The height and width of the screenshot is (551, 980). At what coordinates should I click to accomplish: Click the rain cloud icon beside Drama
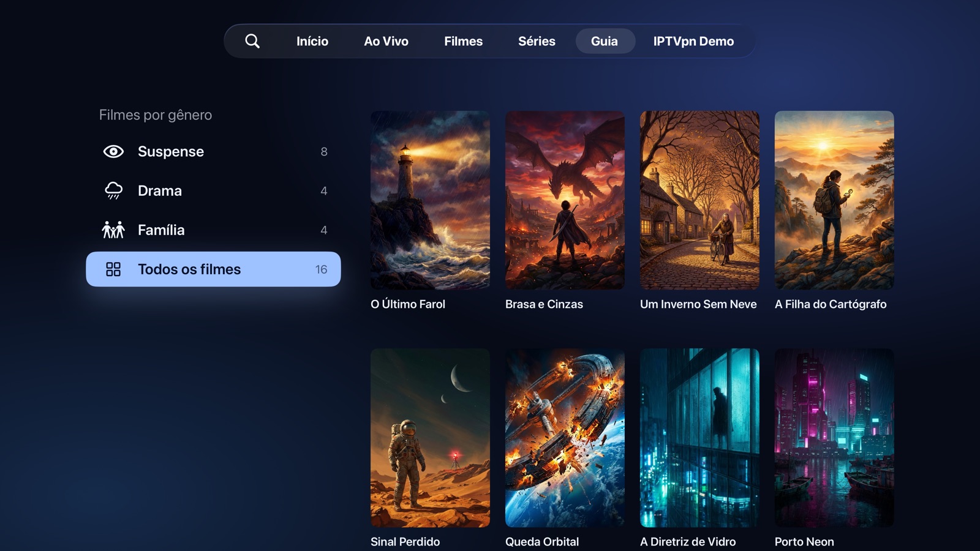113,190
